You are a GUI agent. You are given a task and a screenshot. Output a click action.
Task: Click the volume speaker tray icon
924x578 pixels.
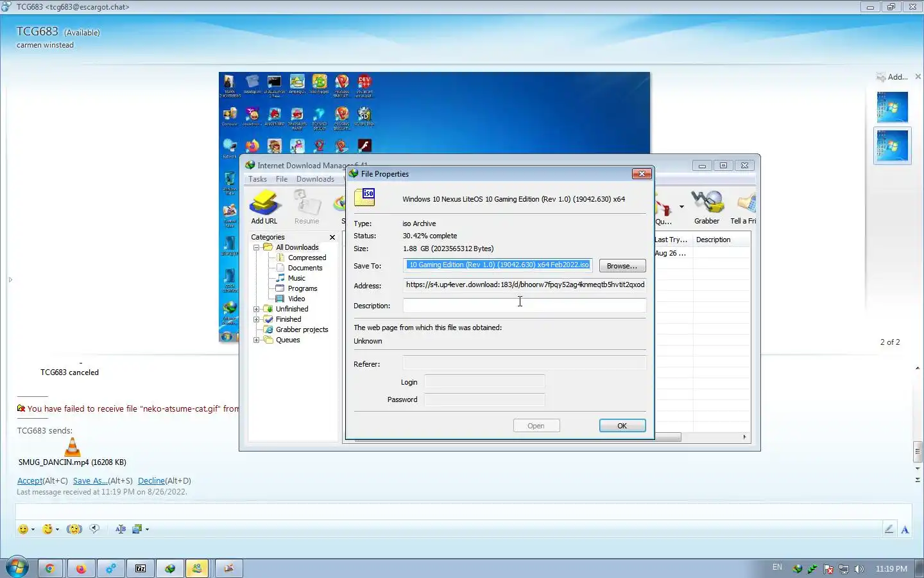click(x=859, y=569)
